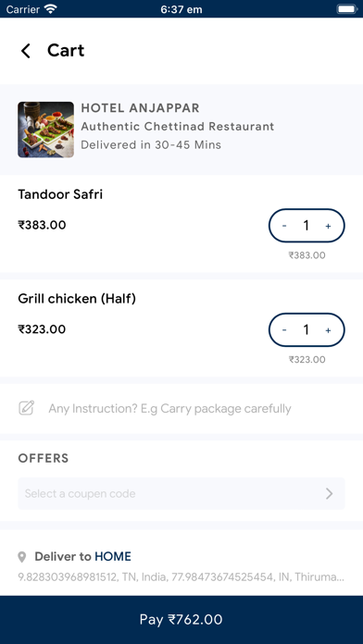
Task: Click the pencil note icon for instructions
Action: 26,408
